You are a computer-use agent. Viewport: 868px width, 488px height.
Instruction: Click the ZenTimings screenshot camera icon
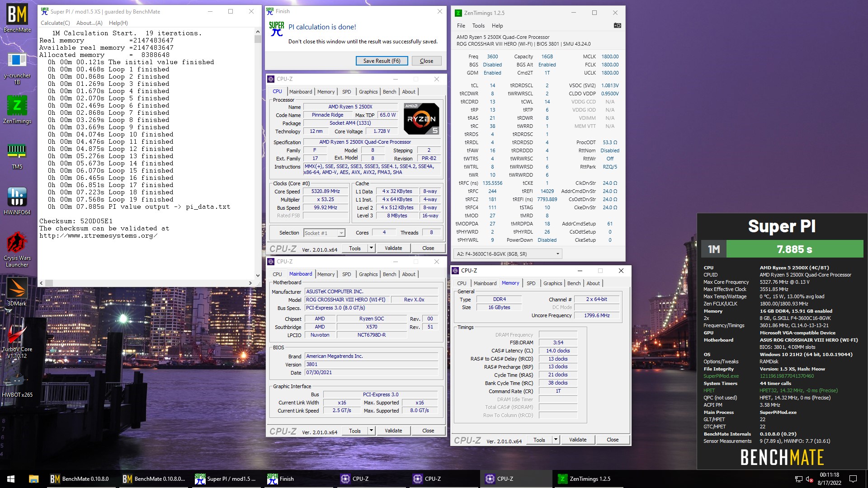click(617, 26)
